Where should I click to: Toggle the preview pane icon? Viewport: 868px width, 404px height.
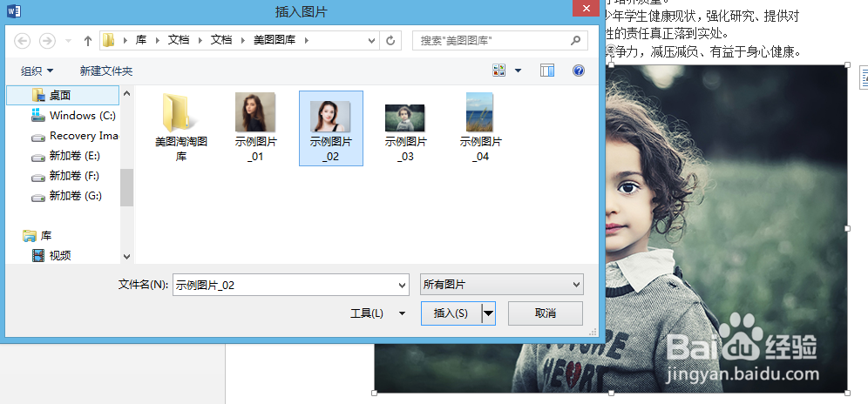547,71
